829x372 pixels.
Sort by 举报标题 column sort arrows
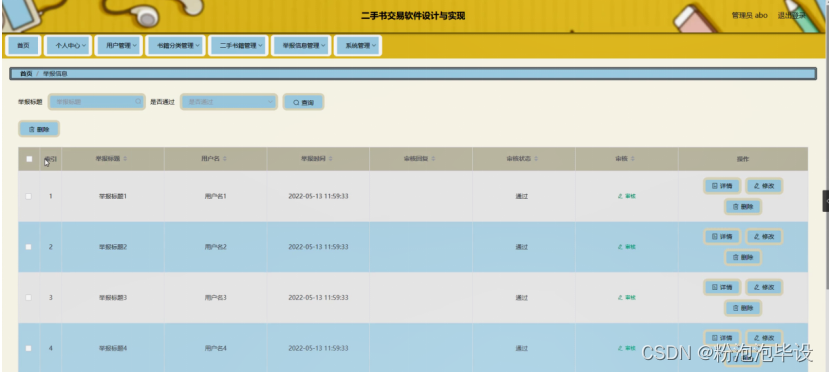pos(125,159)
